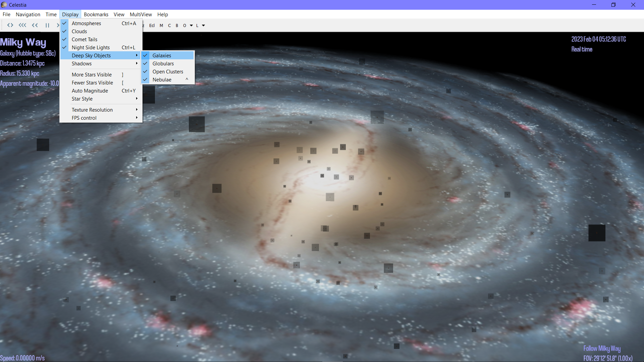Open the Time menu
Screen dimensions: 644x362
[x=51, y=14]
